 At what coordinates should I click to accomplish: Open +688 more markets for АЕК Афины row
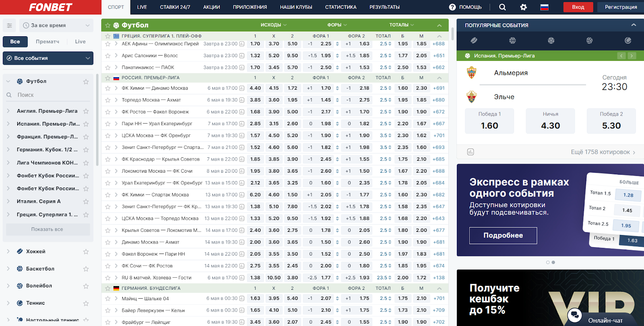[439, 44]
